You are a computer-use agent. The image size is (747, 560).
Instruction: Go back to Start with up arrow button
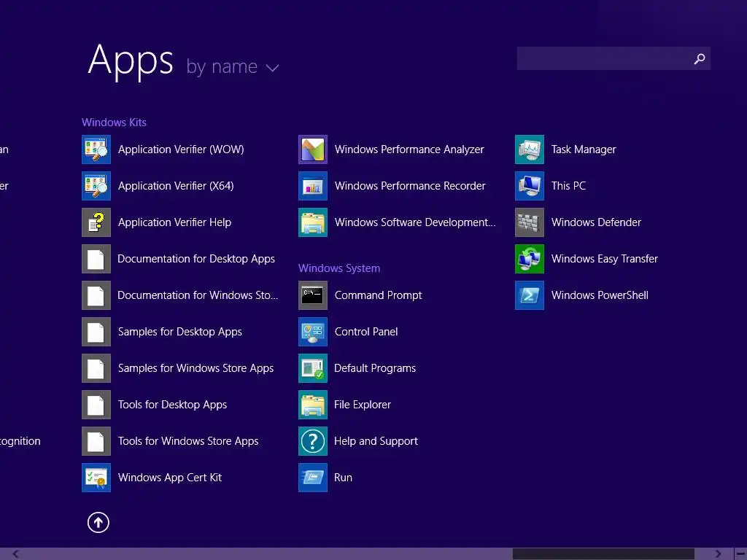(x=98, y=522)
